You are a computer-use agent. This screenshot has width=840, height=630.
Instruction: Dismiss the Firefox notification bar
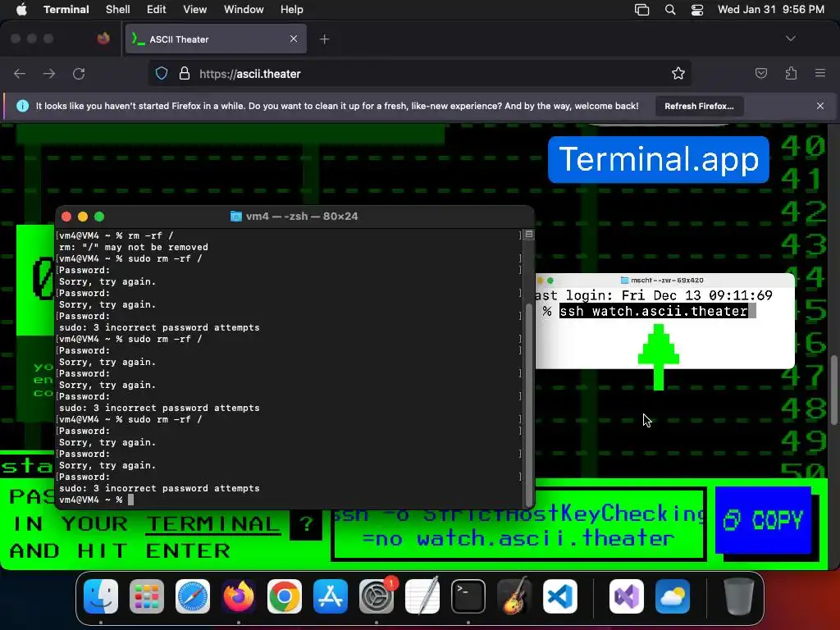pyautogui.click(x=820, y=106)
